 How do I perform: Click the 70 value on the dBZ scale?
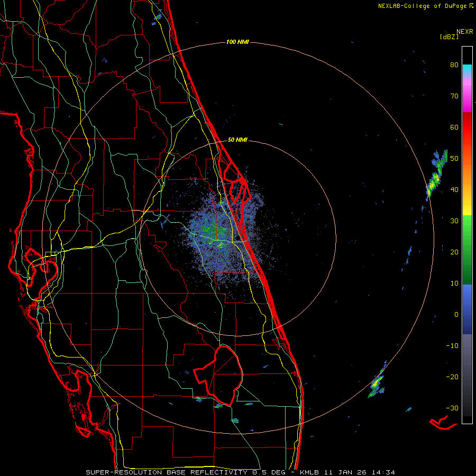(454, 96)
